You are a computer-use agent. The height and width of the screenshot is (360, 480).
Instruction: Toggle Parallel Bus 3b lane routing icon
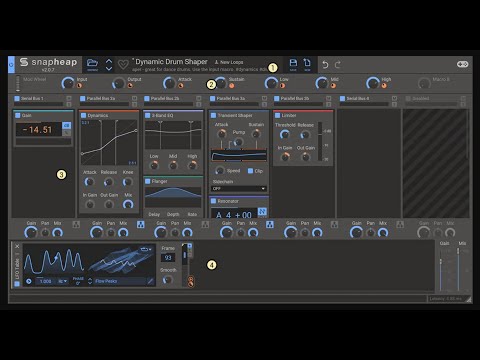click(334, 224)
